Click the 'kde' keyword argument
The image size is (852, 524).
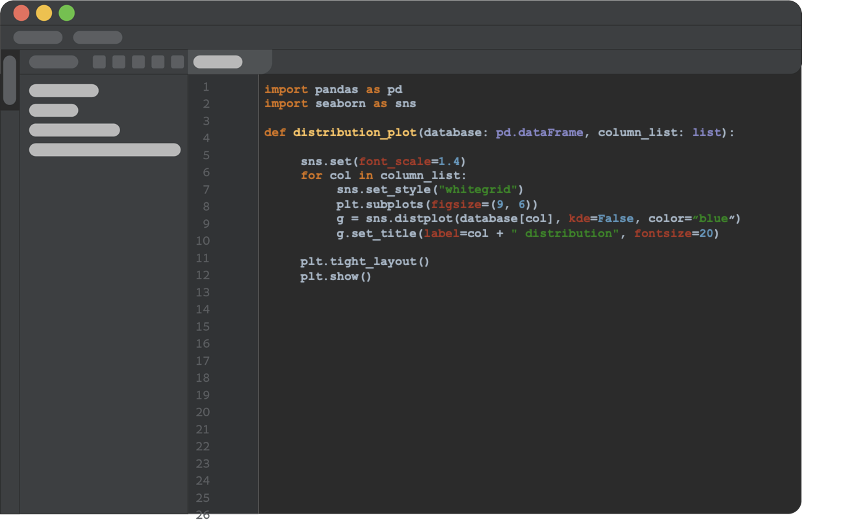tap(579, 219)
